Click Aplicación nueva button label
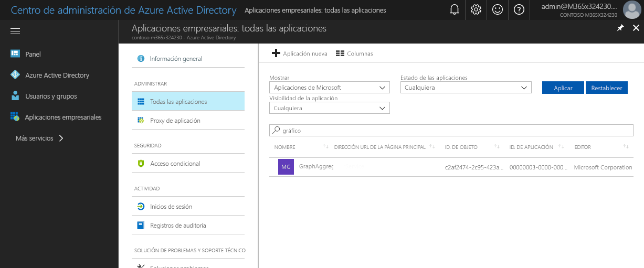The width and height of the screenshot is (644, 268). pos(305,53)
